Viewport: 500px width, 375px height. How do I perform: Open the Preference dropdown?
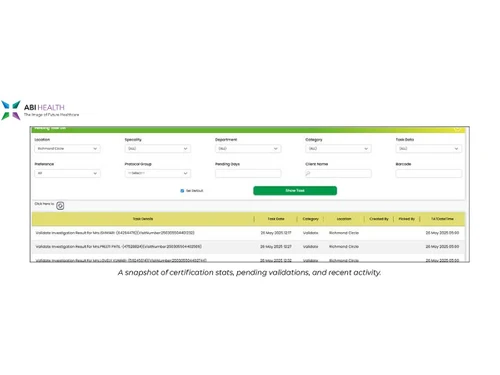[x=67, y=173]
